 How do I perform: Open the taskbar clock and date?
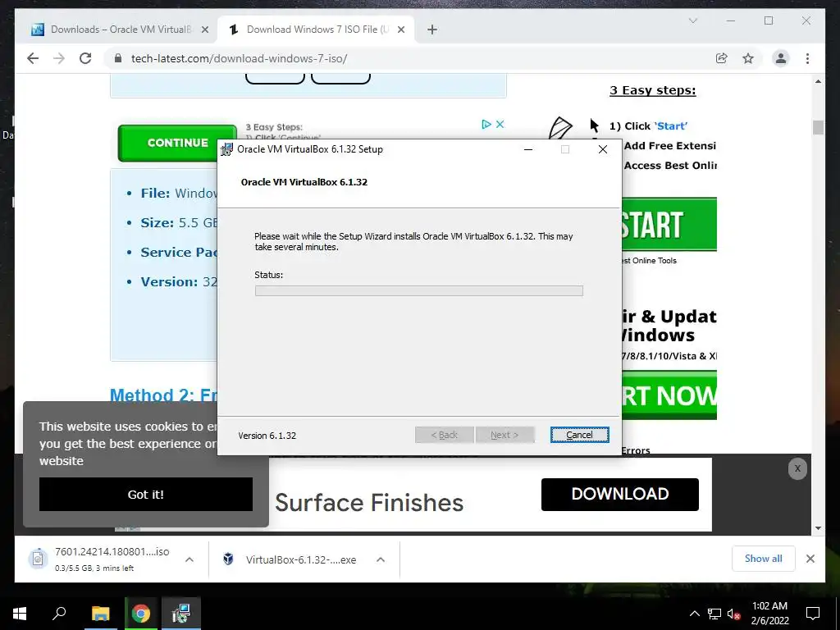[x=769, y=614]
